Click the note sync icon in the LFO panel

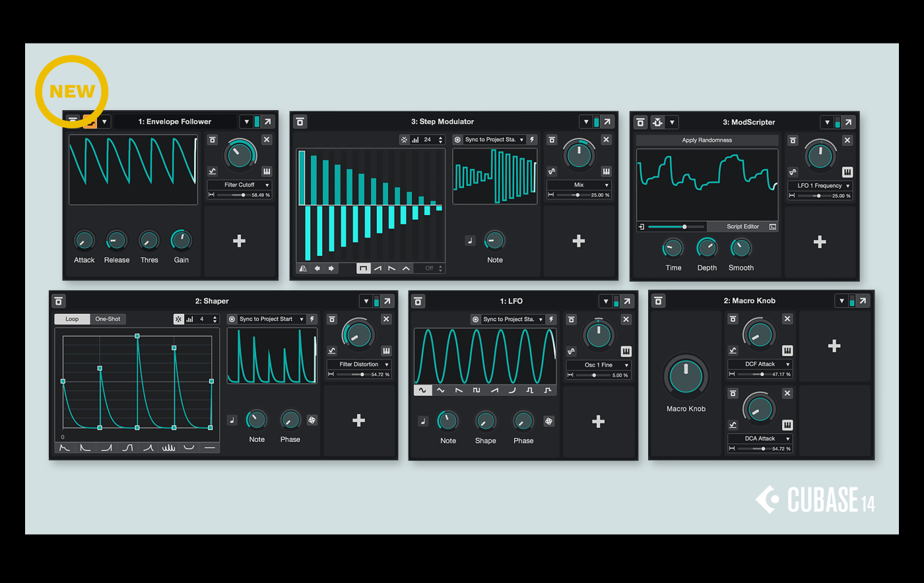coord(423,421)
